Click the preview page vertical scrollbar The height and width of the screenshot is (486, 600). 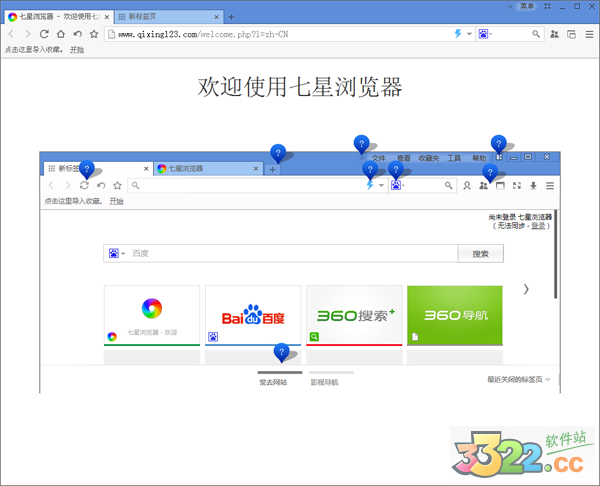coord(556,254)
